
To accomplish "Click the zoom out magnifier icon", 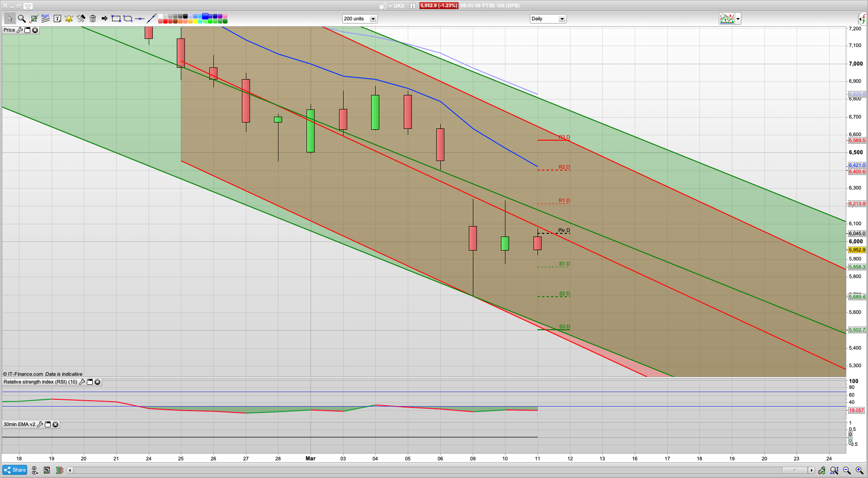I will pyautogui.click(x=847, y=470).
